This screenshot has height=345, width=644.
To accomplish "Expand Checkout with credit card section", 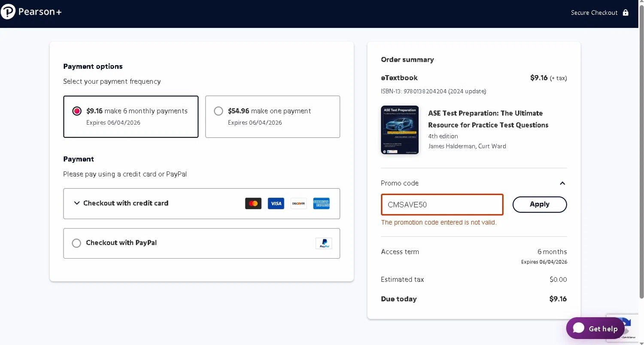I will coord(201,204).
